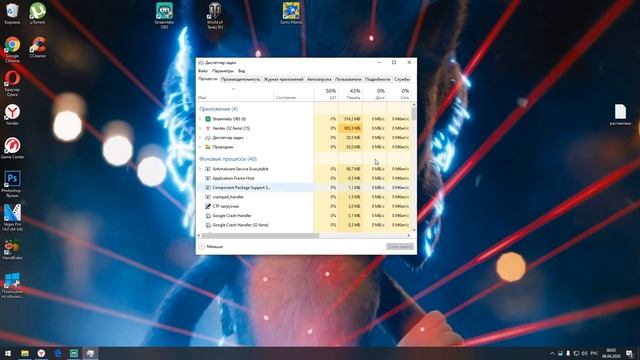Click the Снять задачу button
The height and width of the screenshot is (360, 640).
[400, 247]
